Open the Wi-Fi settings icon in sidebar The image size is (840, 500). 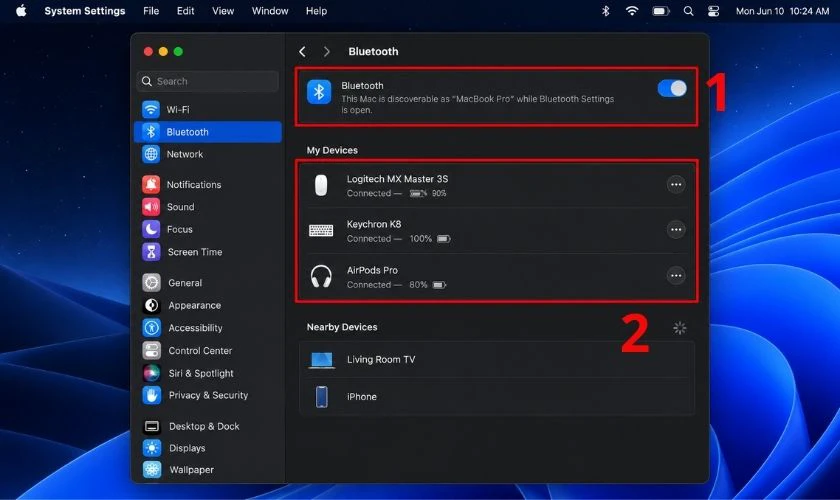[x=151, y=109]
